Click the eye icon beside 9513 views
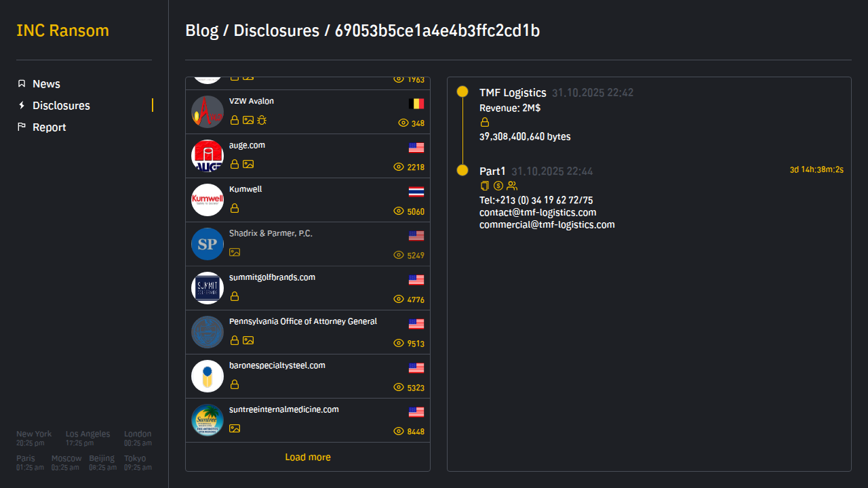 click(399, 344)
